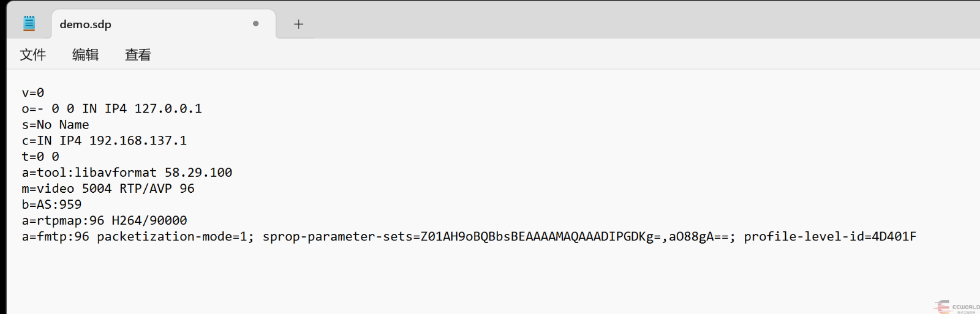
Task: Click the packetization-mode=1 text
Action: [175, 237]
